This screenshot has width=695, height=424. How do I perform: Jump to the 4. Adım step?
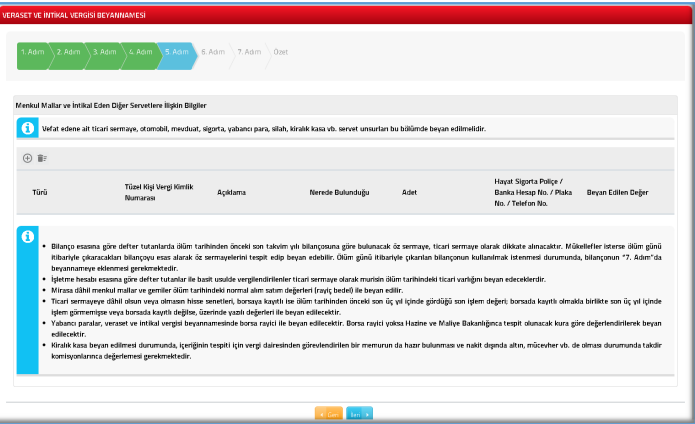140,51
